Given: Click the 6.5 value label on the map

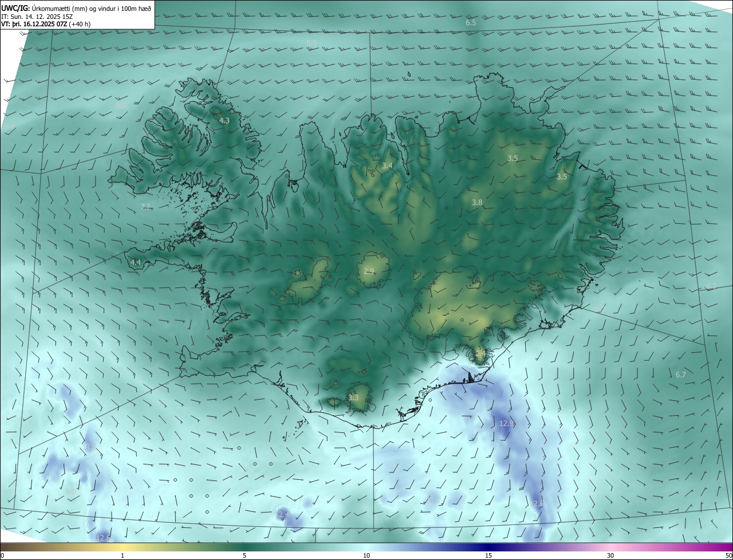Looking at the screenshot, I should [x=471, y=23].
